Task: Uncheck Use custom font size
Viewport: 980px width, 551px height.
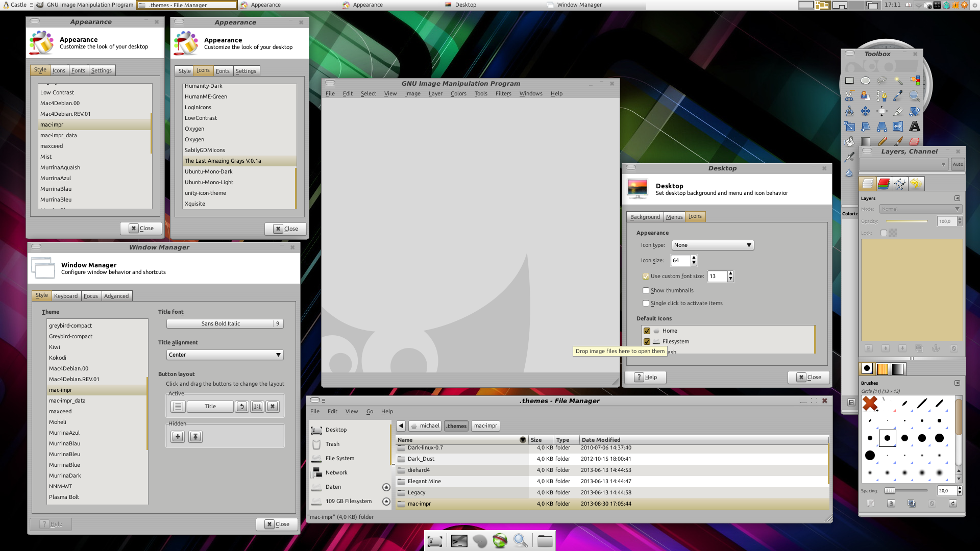Action: 646,277
